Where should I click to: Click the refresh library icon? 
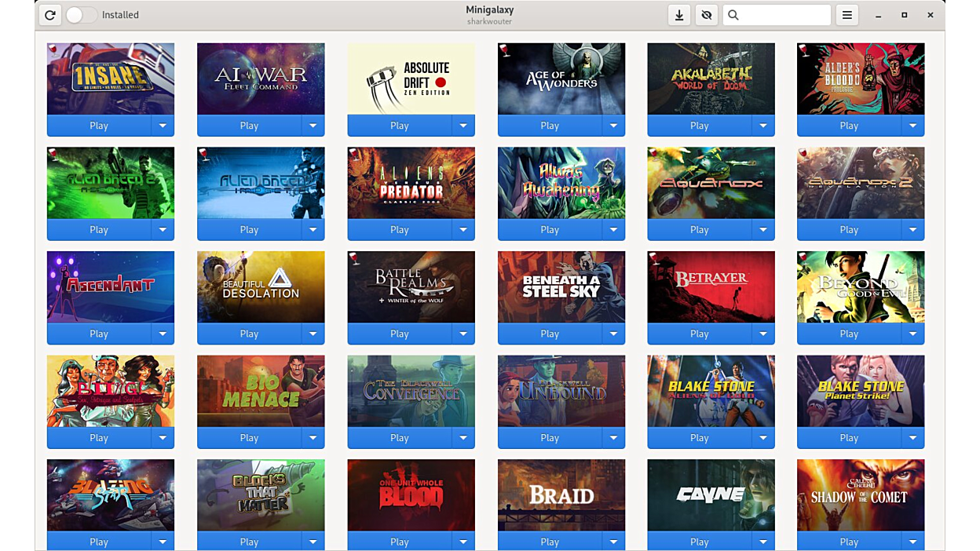point(49,15)
